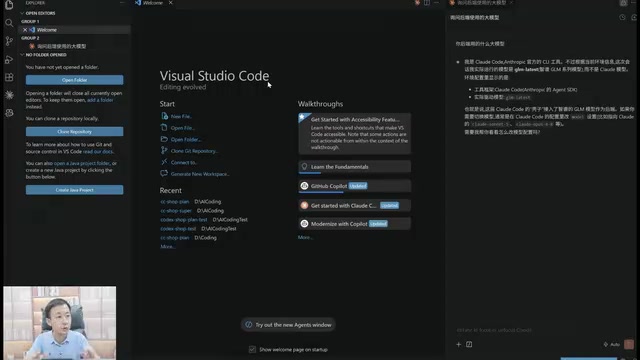Open the Explorer view in the activity bar
640x360 pixels.
coord(9,5)
